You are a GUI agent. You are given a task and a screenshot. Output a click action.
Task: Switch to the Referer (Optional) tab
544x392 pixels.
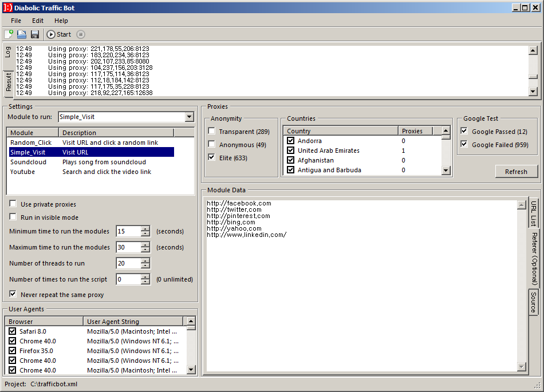pos(534,259)
